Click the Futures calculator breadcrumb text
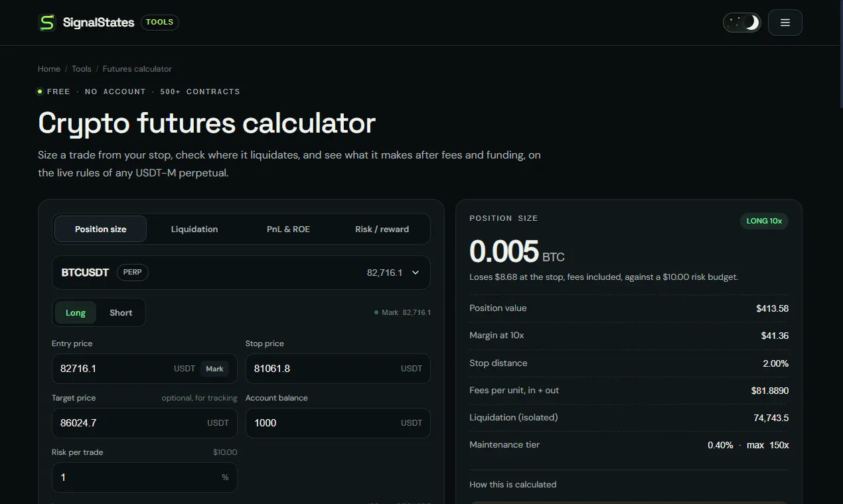843x504 pixels. pos(137,69)
